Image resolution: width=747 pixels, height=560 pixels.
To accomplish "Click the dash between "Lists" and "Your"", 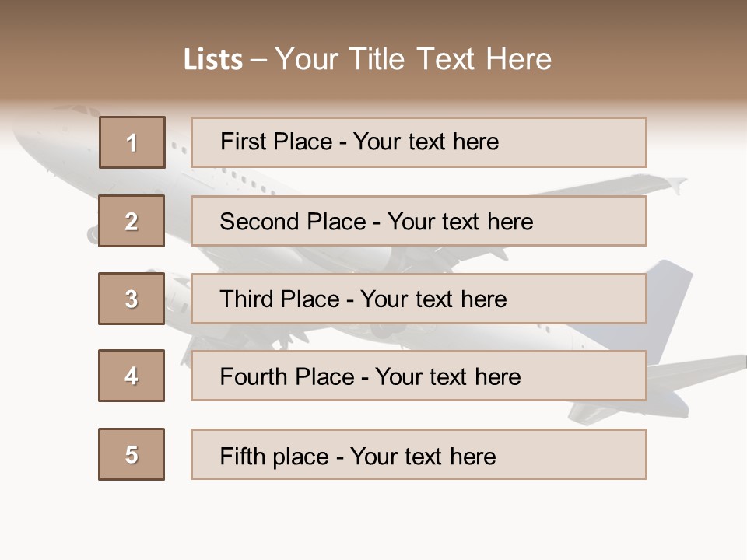I will point(258,60).
